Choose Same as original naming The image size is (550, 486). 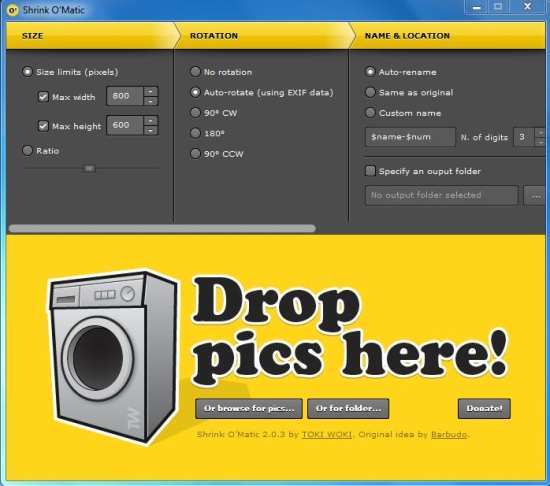tap(370, 92)
